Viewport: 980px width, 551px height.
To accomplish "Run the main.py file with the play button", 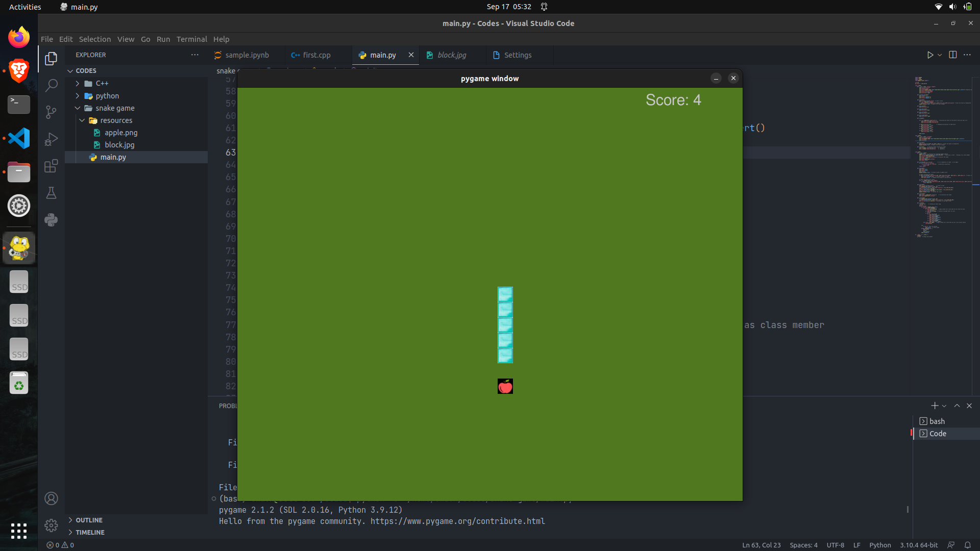I will 930,55.
